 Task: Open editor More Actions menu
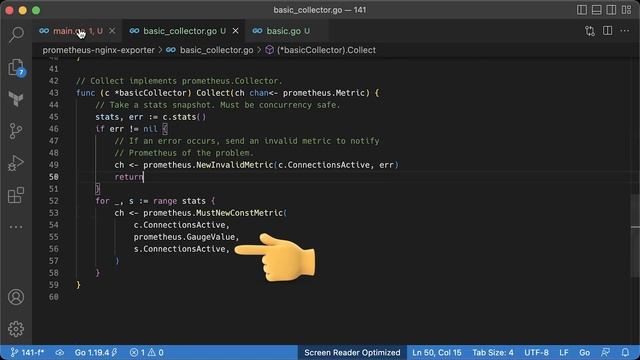[625, 31]
